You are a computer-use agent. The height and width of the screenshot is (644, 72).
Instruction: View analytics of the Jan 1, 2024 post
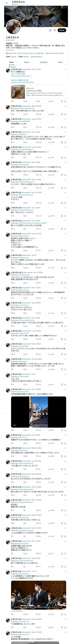[49, 143]
